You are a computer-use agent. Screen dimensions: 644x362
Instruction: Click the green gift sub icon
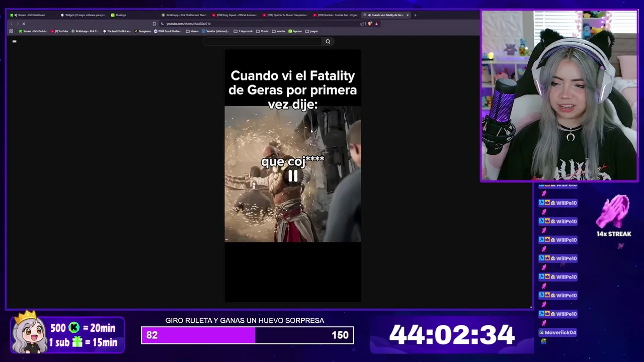click(x=77, y=342)
